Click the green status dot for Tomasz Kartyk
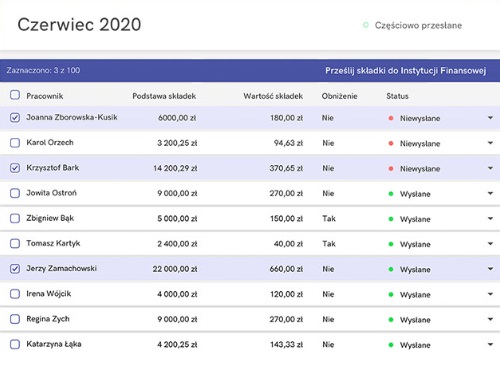The height and width of the screenshot is (368, 500). click(391, 244)
